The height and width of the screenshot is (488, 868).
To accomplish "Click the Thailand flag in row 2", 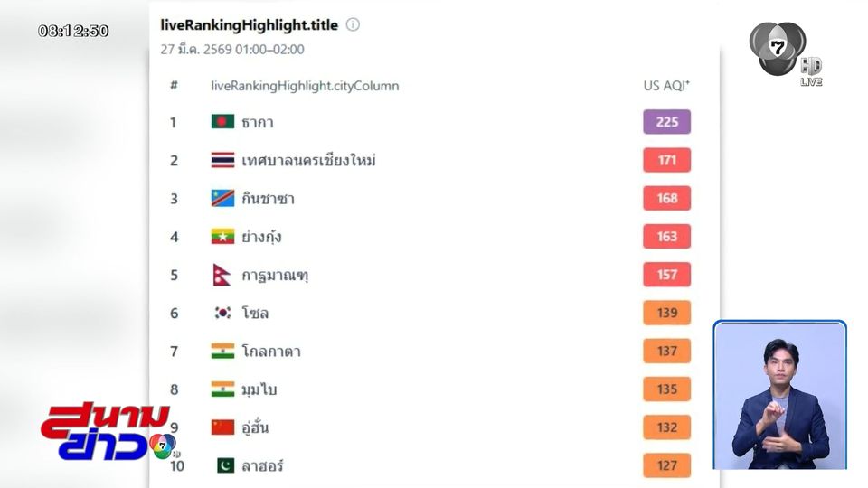I will pos(222,160).
